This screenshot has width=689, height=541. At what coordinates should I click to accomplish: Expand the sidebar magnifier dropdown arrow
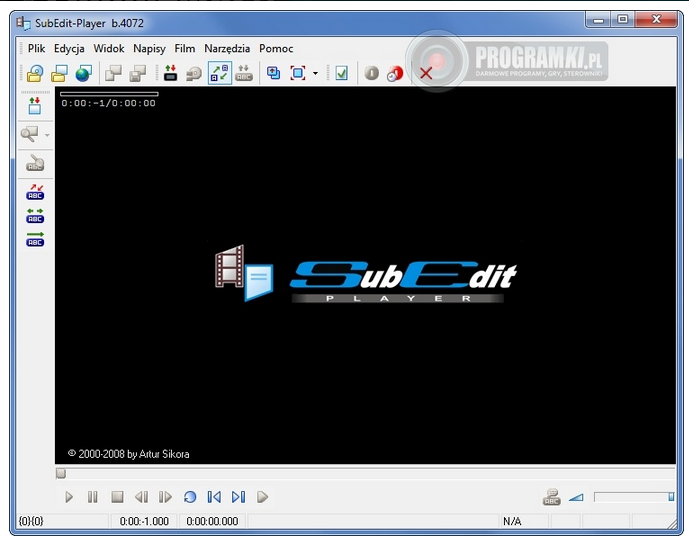tap(47, 135)
